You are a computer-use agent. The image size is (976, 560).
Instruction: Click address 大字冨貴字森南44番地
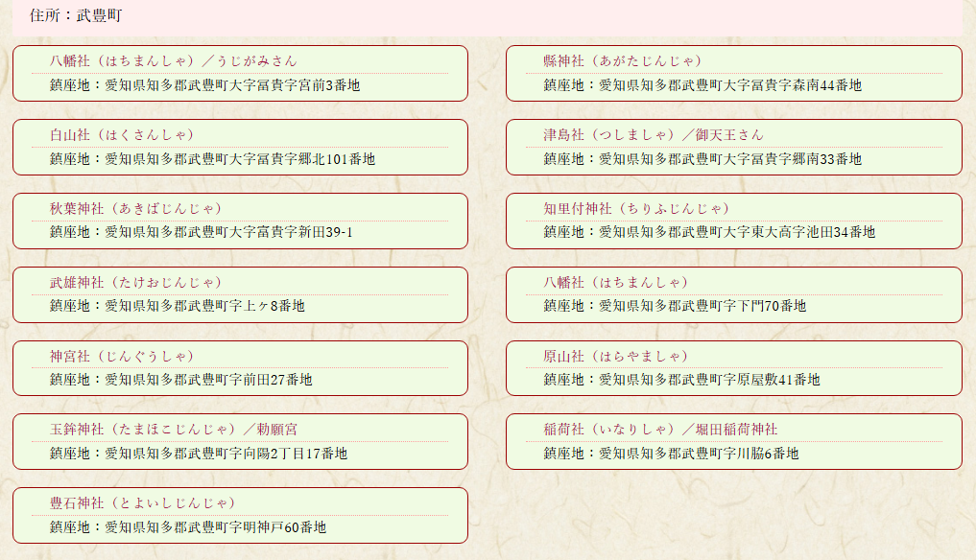(x=702, y=85)
